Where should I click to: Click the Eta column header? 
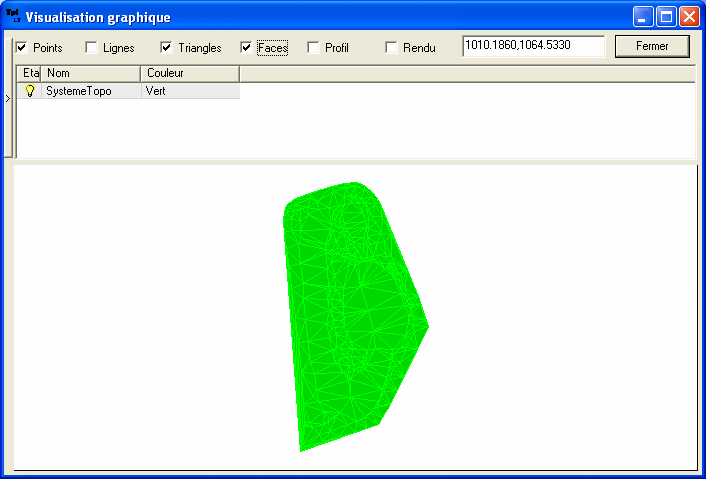click(x=29, y=73)
